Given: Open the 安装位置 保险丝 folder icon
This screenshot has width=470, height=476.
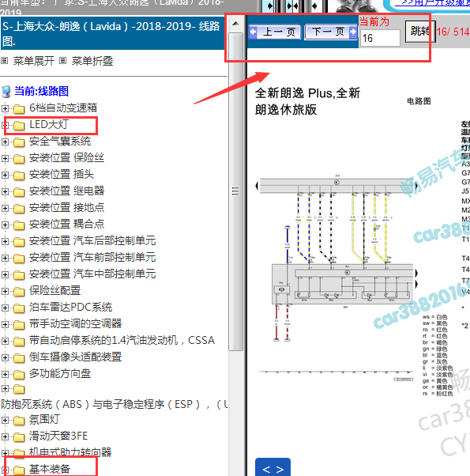Looking at the screenshot, I should 19,158.
